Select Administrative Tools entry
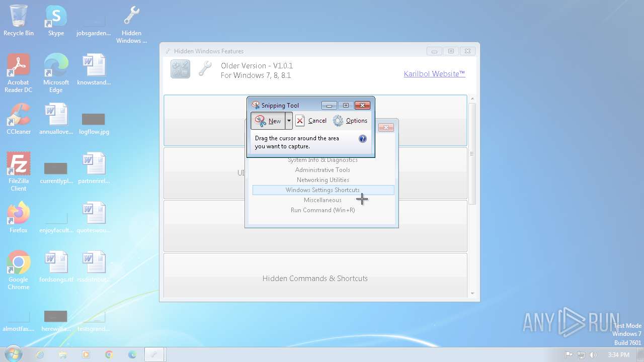644x362 pixels. coord(323,170)
